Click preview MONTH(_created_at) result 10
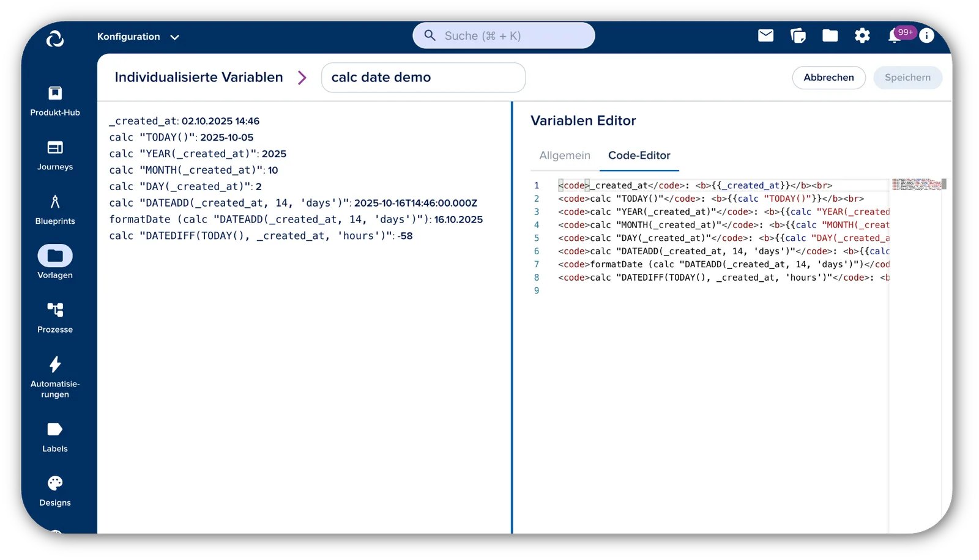This screenshot has height=560, width=979. (x=273, y=171)
